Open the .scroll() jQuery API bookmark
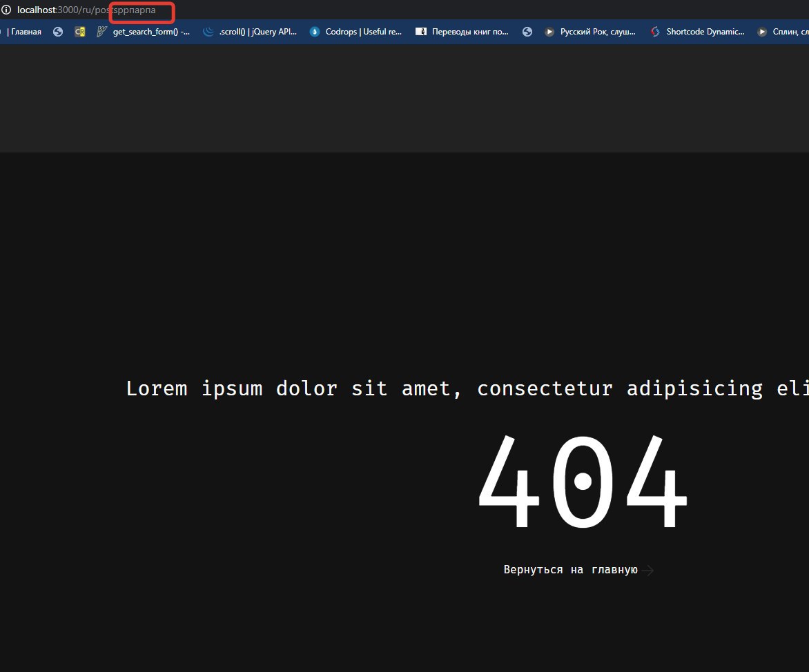This screenshot has height=672, width=809. click(x=250, y=32)
